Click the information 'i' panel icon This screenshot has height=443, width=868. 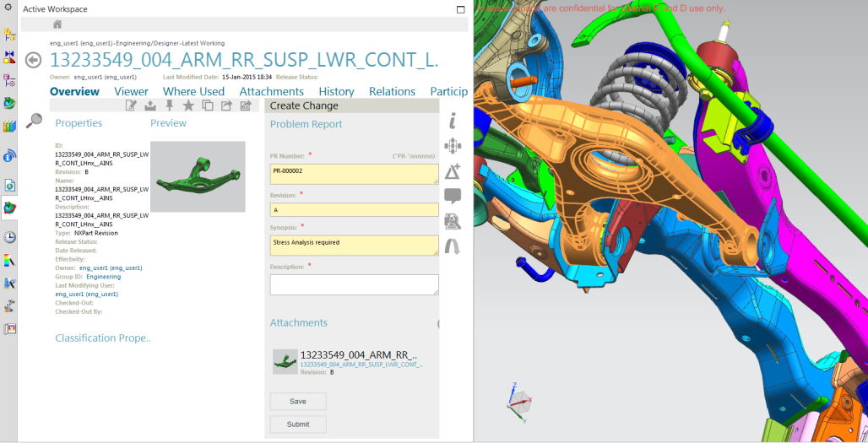pos(453,120)
